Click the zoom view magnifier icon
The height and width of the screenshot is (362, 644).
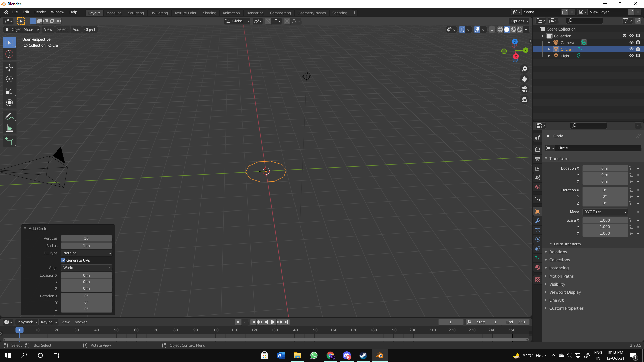pos(524,69)
